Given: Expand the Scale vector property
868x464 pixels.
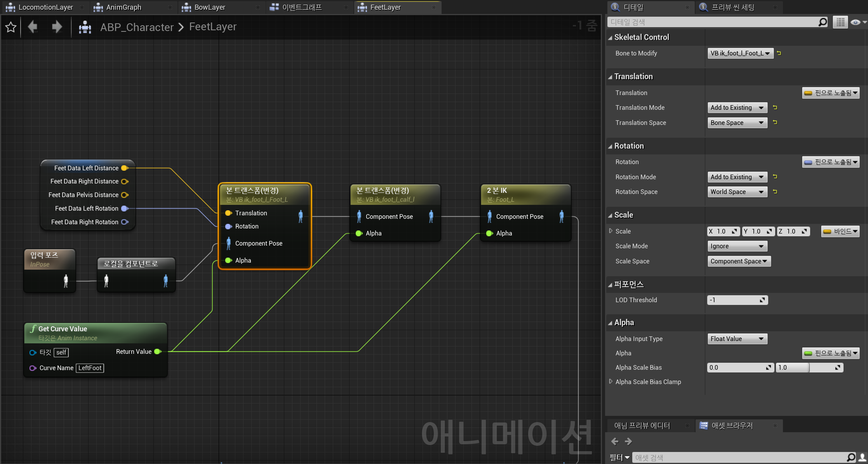Looking at the screenshot, I should coord(611,231).
